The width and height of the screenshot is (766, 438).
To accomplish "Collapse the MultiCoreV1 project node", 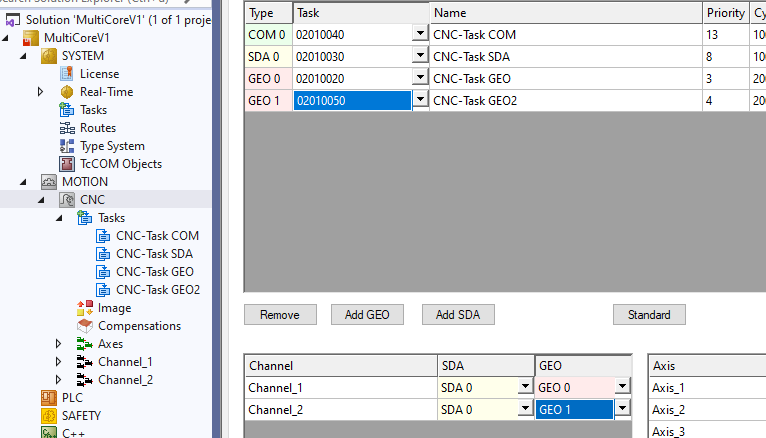I will pyautogui.click(x=5, y=38).
